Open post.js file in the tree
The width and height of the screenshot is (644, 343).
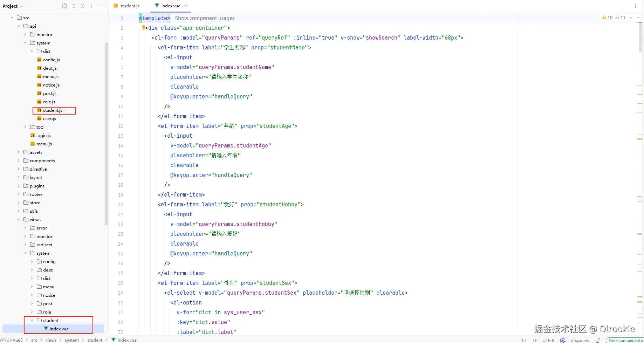[x=47, y=93]
